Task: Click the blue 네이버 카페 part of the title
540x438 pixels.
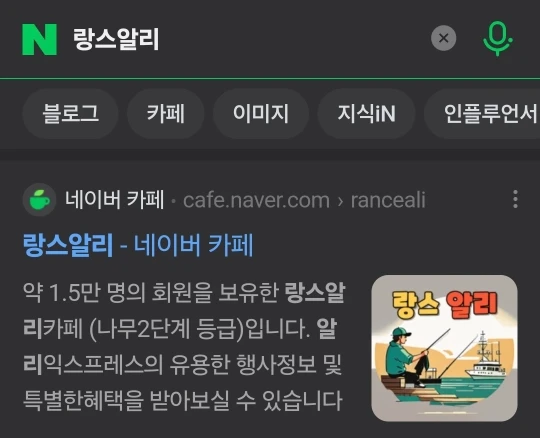Action: (x=194, y=245)
